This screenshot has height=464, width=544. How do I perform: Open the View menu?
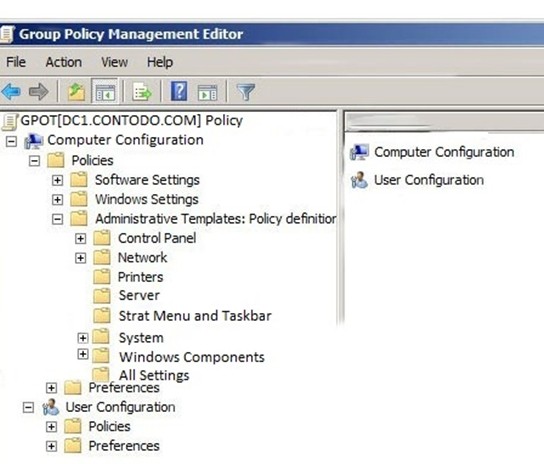[x=114, y=62]
